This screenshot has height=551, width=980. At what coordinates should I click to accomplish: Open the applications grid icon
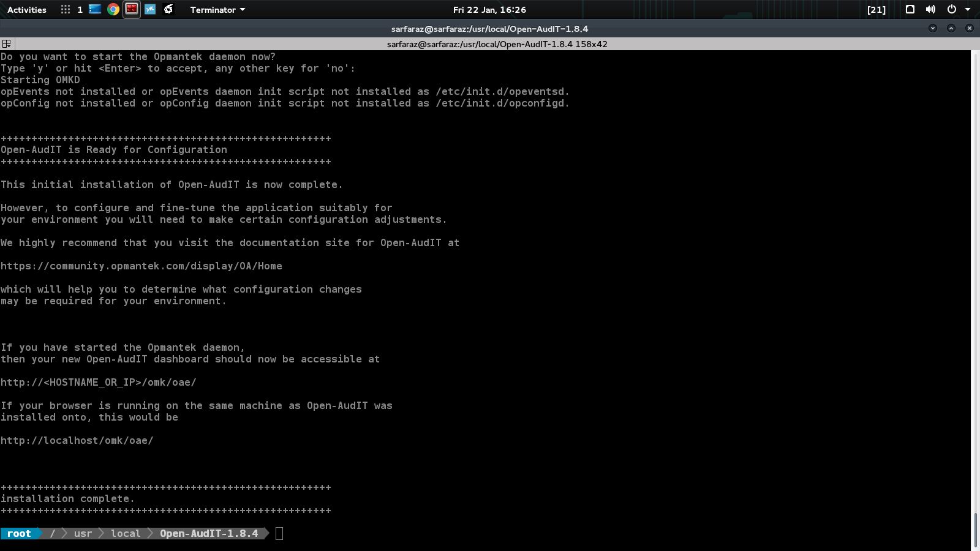(66, 9)
